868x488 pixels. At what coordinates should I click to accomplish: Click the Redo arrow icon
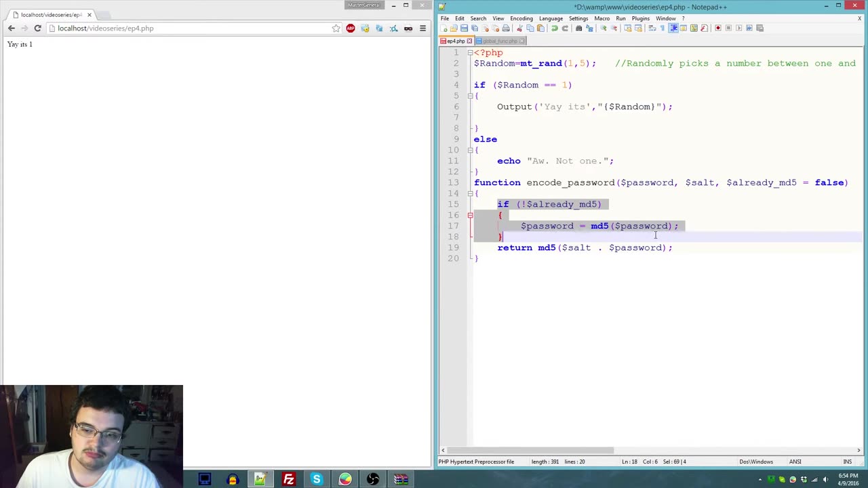pos(565,28)
